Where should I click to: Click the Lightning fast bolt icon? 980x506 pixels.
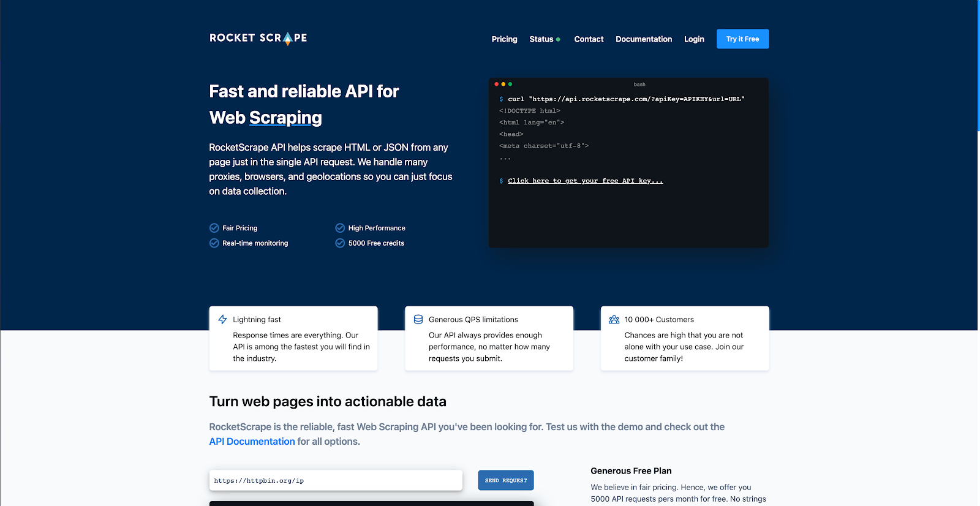pyautogui.click(x=222, y=319)
